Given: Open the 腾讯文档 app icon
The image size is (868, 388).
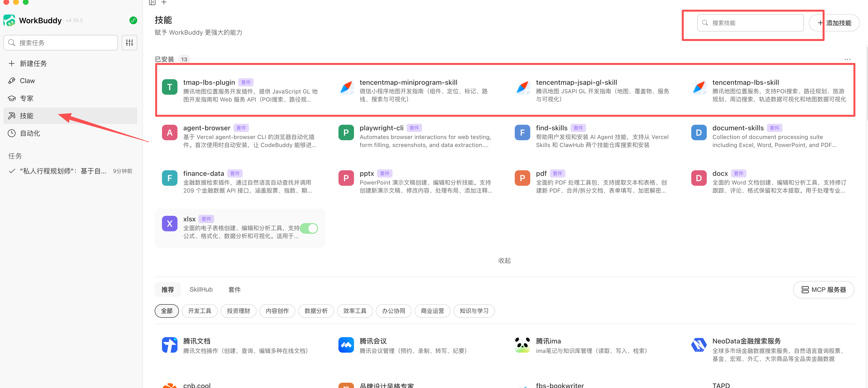Looking at the screenshot, I should [x=169, y=345].
